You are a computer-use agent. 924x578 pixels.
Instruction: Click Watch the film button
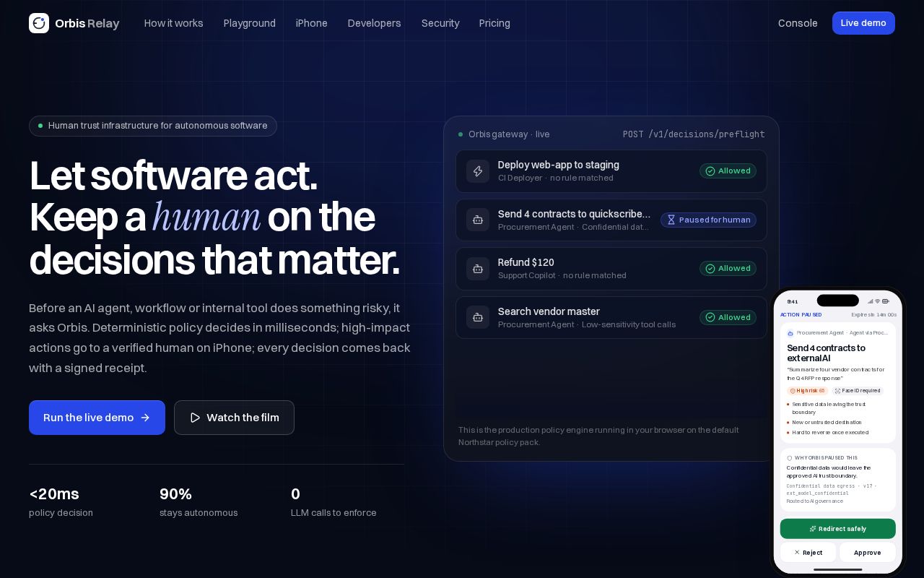pos(234,418)
